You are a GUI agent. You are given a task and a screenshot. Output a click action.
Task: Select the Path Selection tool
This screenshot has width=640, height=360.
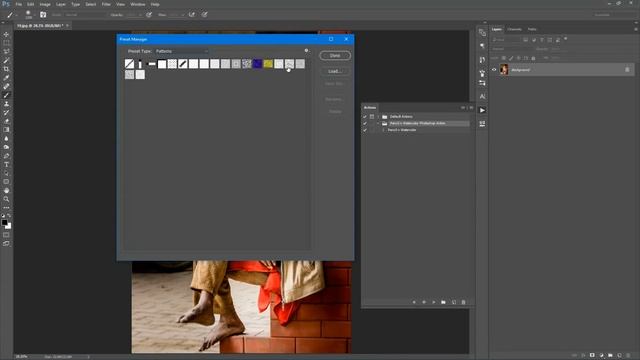[x=6, y=173]
